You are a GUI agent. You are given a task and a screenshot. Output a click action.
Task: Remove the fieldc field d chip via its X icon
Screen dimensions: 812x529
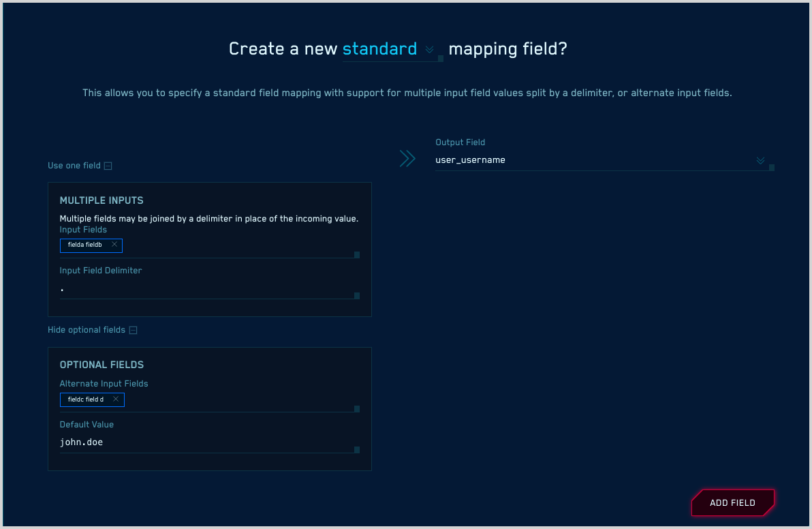pos(117,399)
